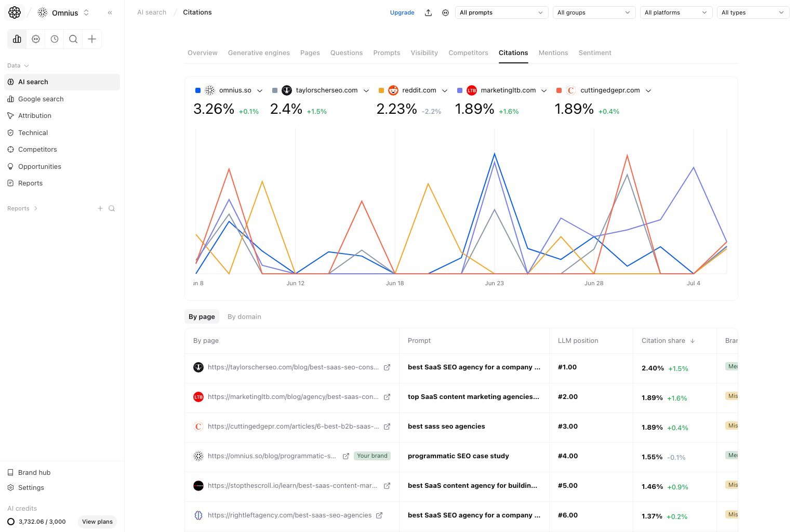The image size is (798, 532).
Task: Click the reddit.com logo icon
Action: coord(393,90)
